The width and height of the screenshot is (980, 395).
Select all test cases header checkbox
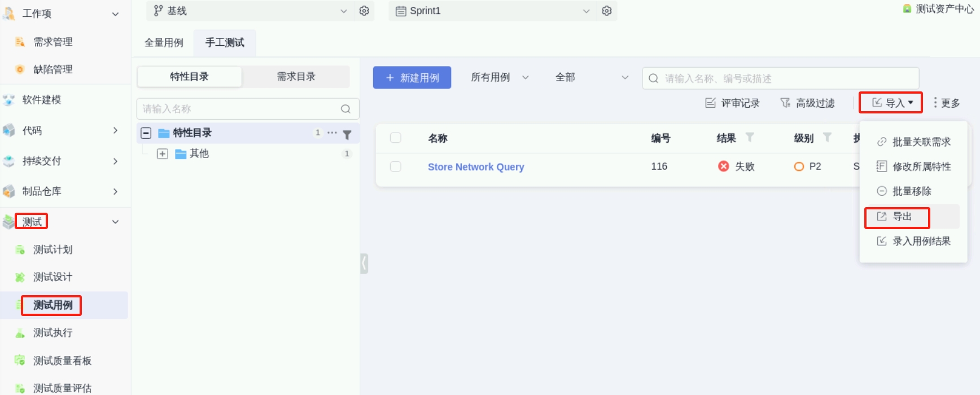point(396,138)
